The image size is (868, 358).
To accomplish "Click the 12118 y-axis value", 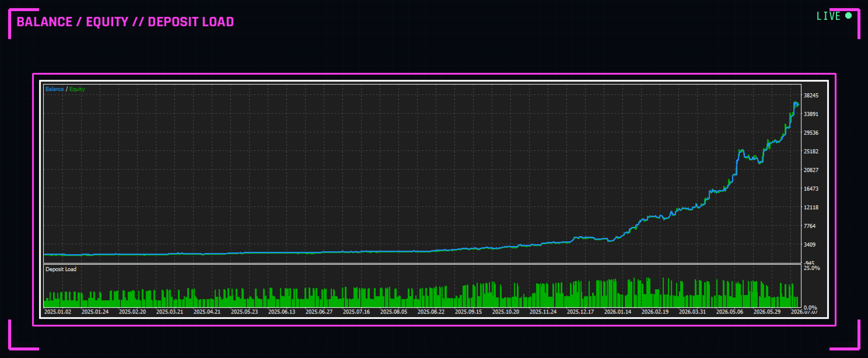I will coord(811,208).
